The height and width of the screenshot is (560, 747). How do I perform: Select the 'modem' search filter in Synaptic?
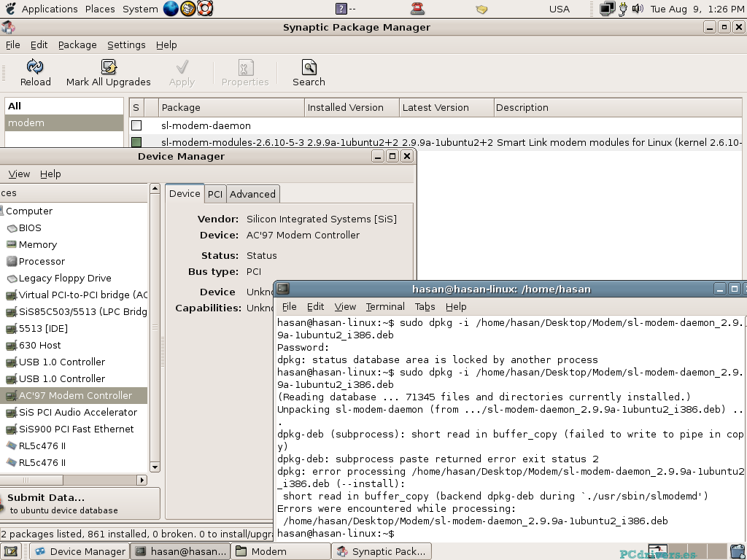point(64,122)
